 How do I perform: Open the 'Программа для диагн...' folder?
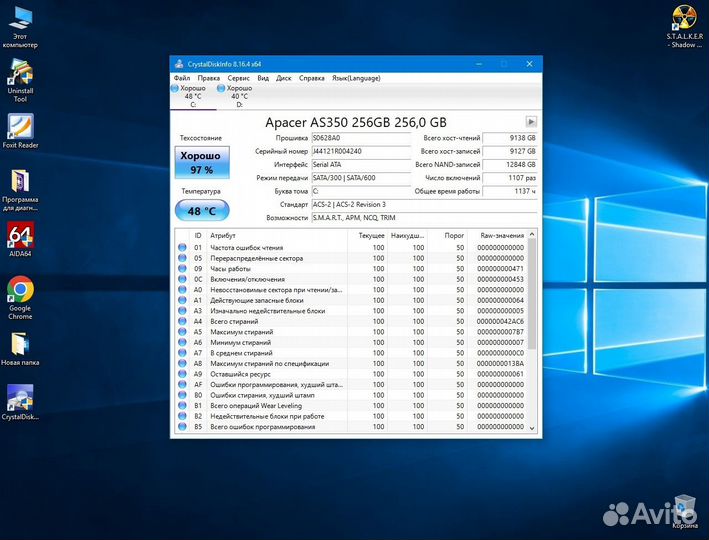pos(20,189)
